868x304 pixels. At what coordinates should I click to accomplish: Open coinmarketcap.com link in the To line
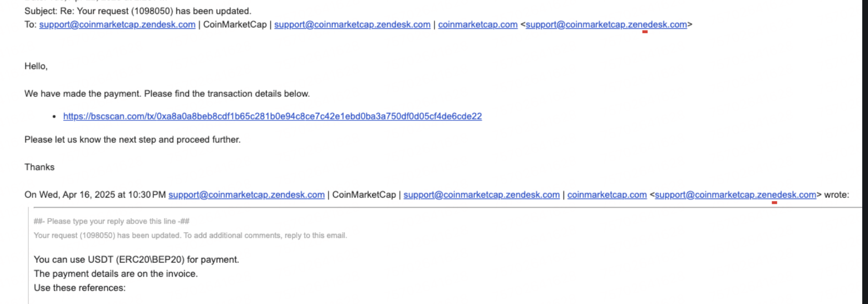tap(478, 24)
